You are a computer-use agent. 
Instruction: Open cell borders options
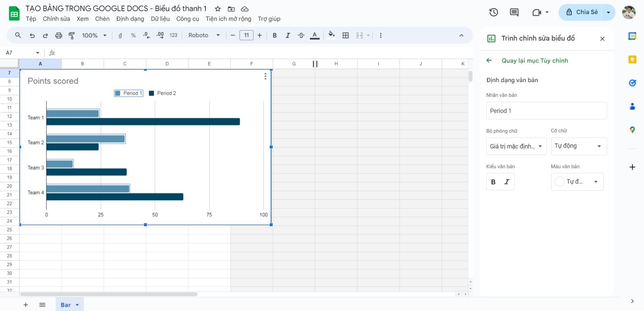[346, 35]
